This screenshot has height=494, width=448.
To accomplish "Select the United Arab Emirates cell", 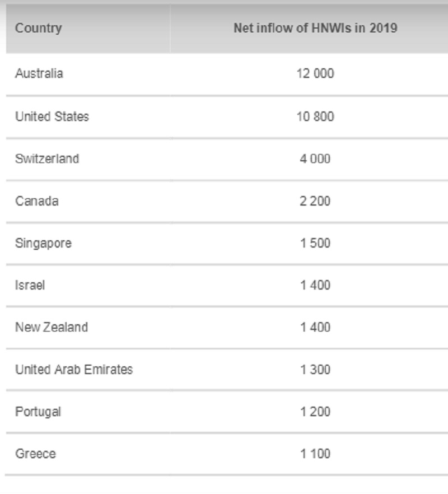I will tap(74, 370).
